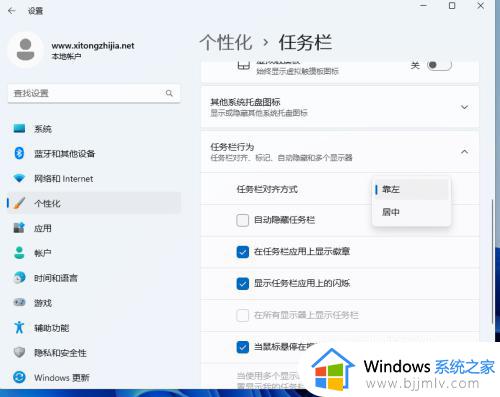Select 居中 alignment option
Screen dimensions: 500x397
pyautogui.click(x=411, y=212)
